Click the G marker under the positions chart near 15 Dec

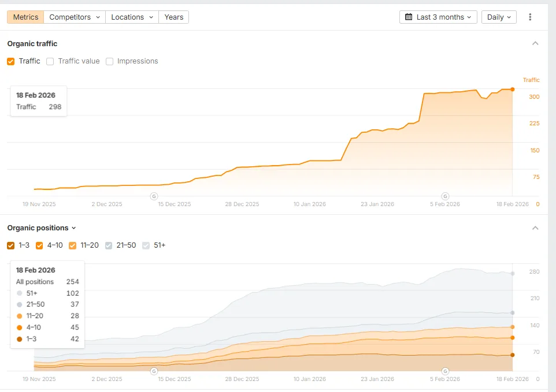click(154, 371)
